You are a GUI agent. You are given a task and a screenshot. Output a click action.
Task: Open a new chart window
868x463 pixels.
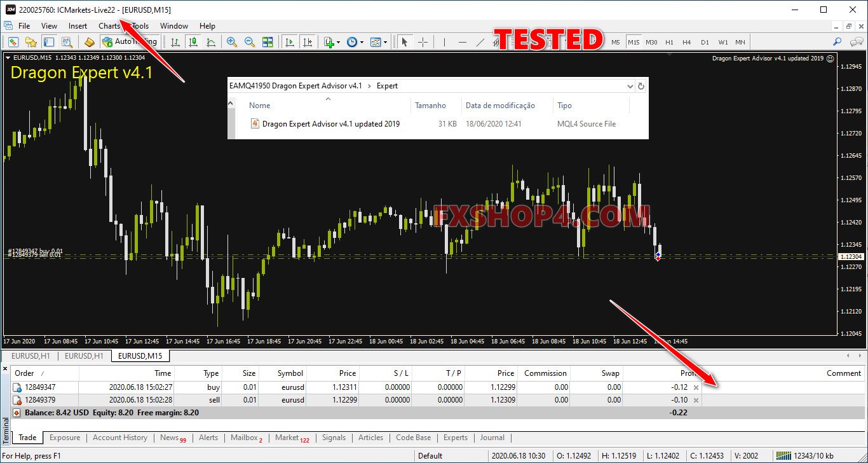coord(24,26)
